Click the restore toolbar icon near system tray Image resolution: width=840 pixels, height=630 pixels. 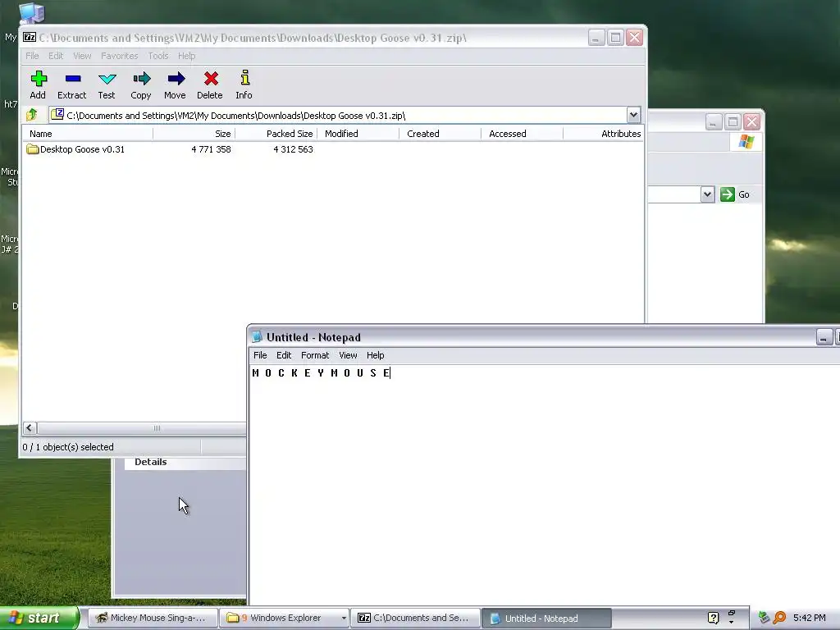tap(731, 613)
